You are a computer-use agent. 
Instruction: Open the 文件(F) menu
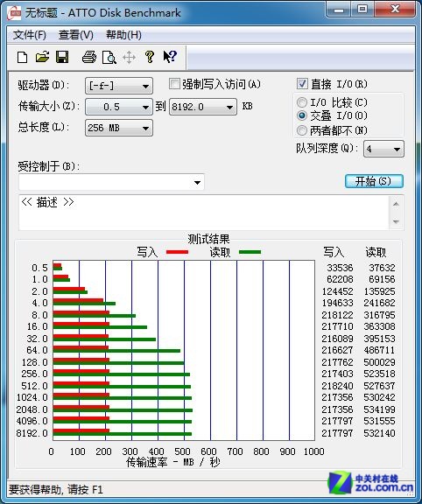click(30, 35)
